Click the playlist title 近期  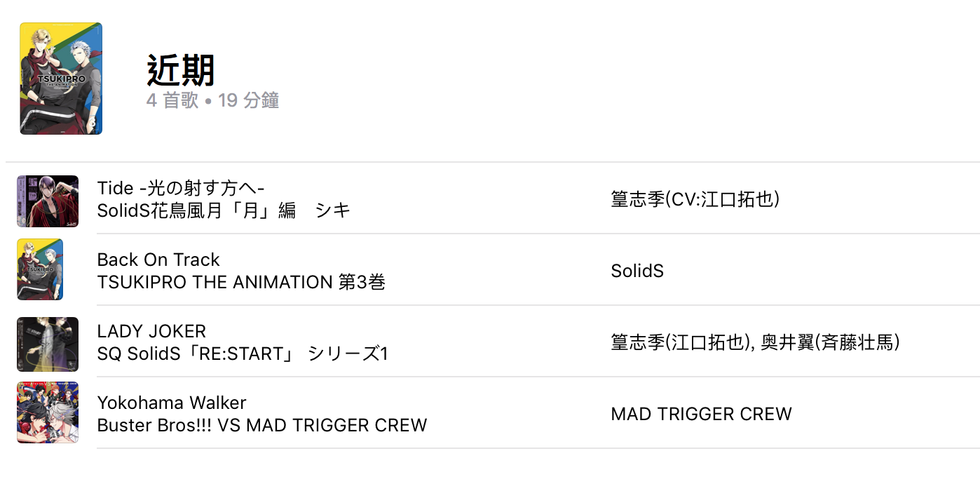point(181,70)
